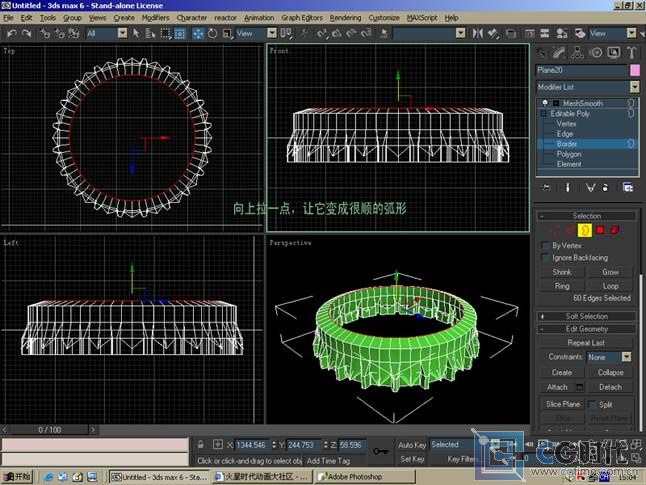Open the Modify command panel tab
The height and width of the screenshot is (485, 646).
(x=559, y=53)
